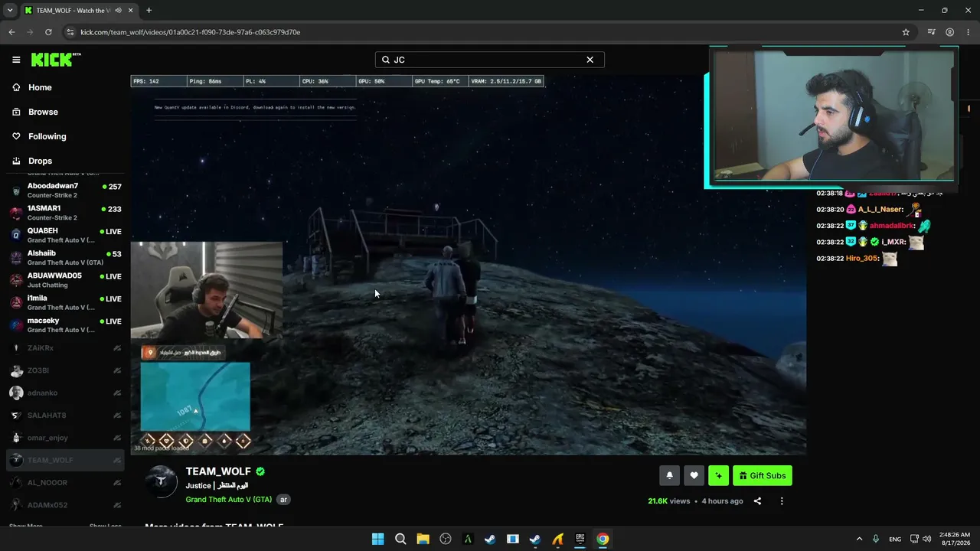Open Following in the sidebar
The image size is (980, 551).
tap(47, 136)
